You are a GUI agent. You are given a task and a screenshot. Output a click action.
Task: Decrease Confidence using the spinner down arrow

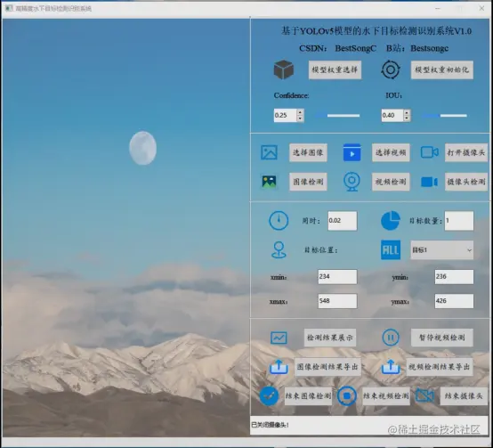tap(300, 118)
